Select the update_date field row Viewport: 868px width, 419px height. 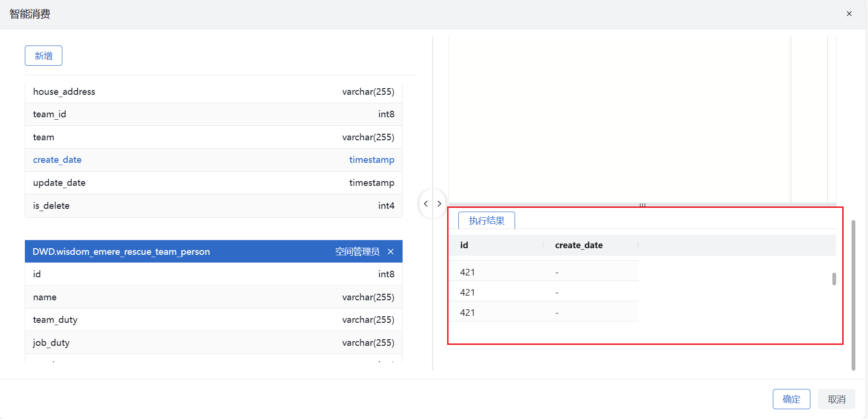coord(214,183)
